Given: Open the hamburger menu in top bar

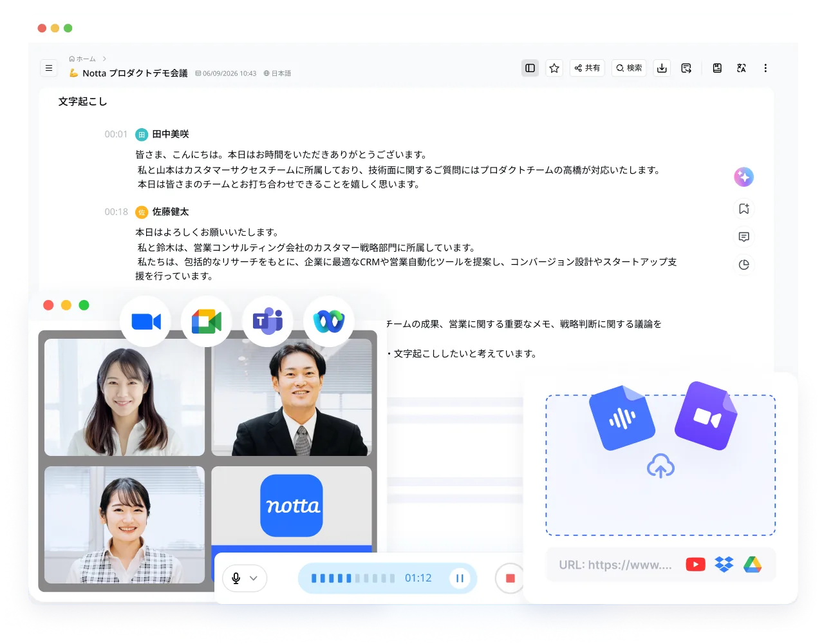Looking at the screenshot, I should [49, 68].
